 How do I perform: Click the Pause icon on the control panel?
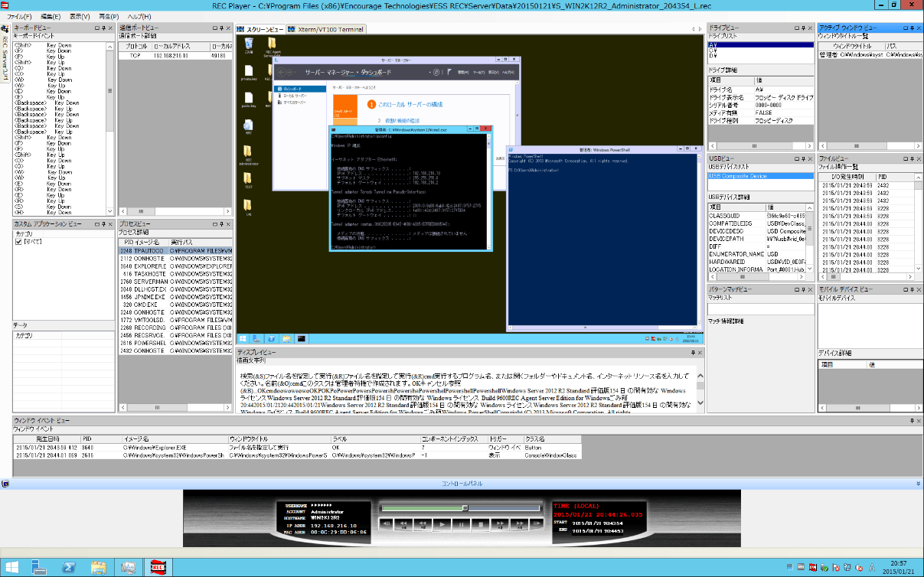(x=462, y=525)
